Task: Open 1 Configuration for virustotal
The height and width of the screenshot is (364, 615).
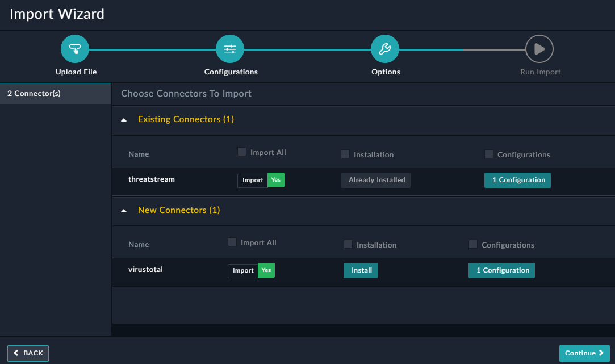Action: tap(501, 270)
